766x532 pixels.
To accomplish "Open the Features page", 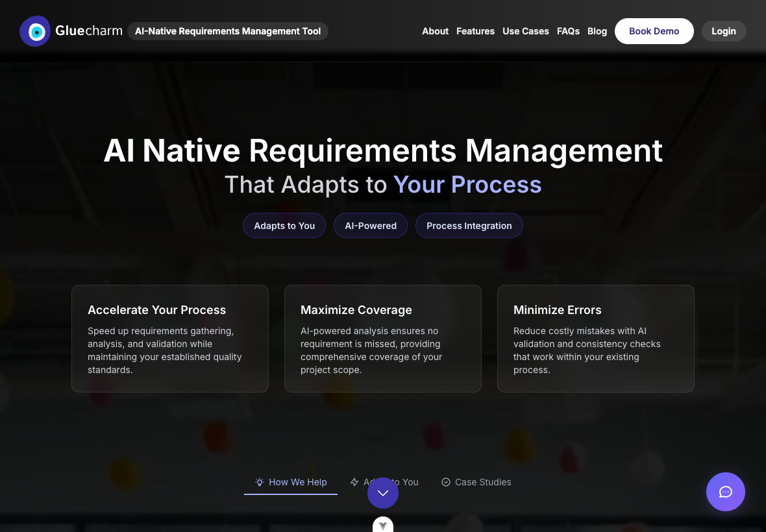I will tap(475, 31).
